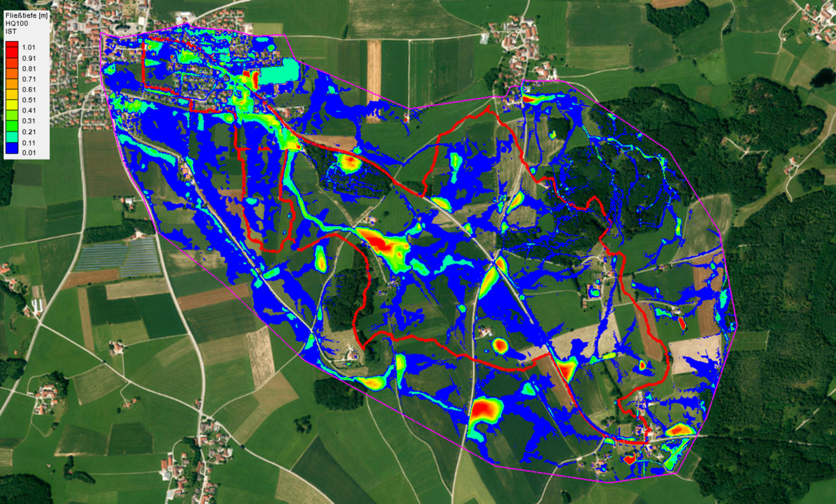Viewport: 836px width, 504px height.
Task: Click the 0.91 legend value
Action: click(x=29, y=59)
